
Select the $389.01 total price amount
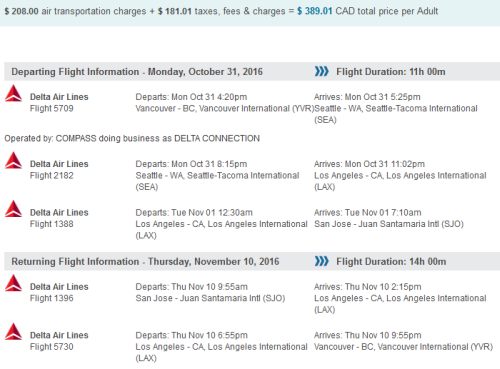tap(314, 11)
